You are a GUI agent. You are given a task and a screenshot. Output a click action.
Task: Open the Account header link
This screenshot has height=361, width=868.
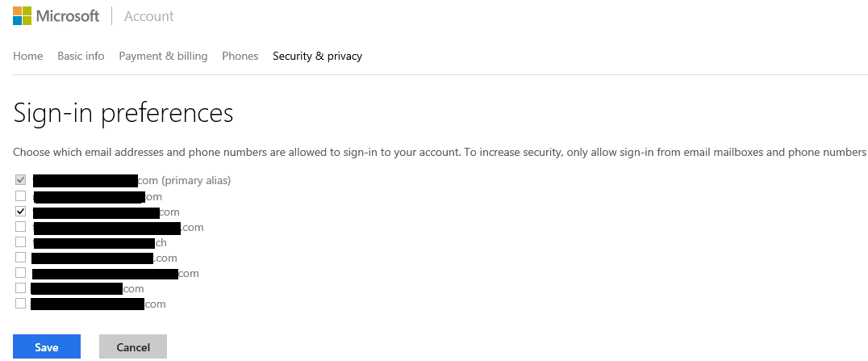point(149,16)
